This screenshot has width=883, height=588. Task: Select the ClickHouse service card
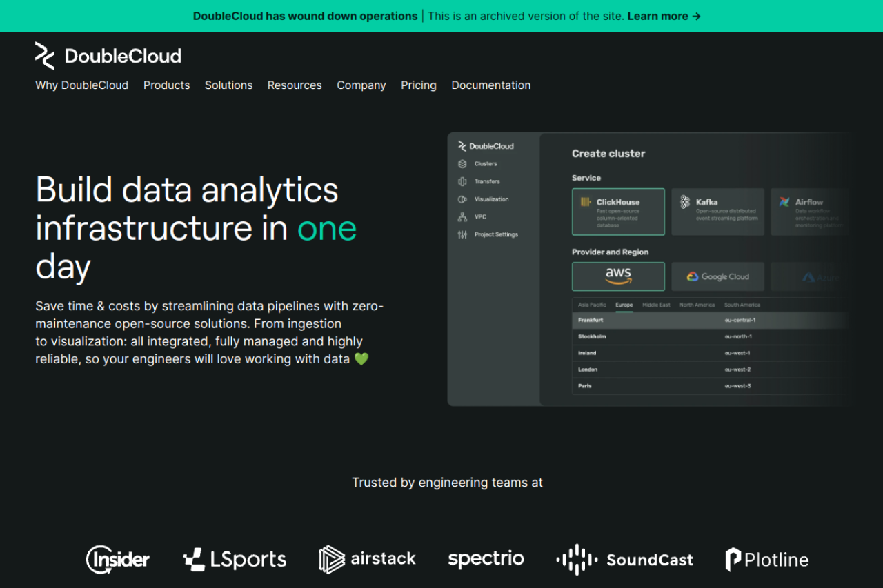click(x=618, y=212)
